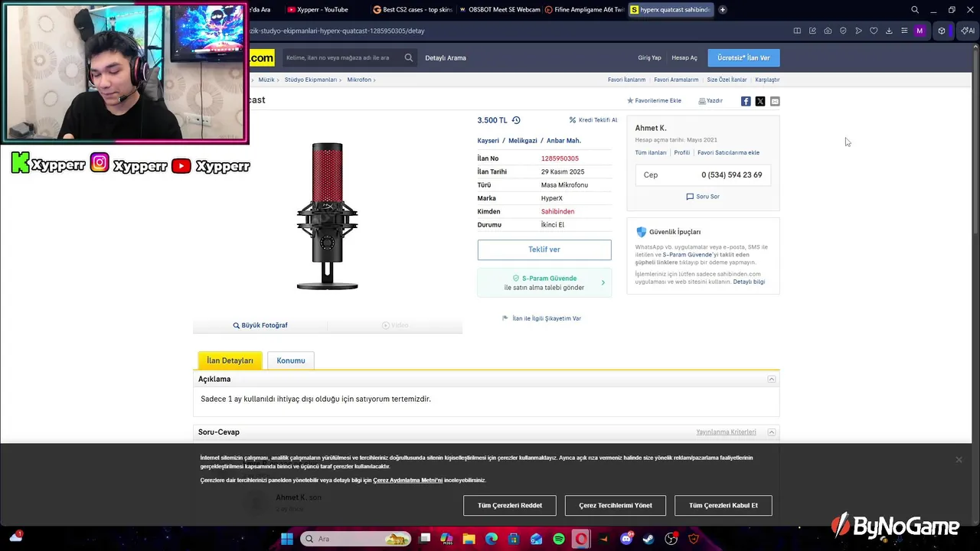Switch to Fifine Ampligame A6t tab

pos(585,10)
